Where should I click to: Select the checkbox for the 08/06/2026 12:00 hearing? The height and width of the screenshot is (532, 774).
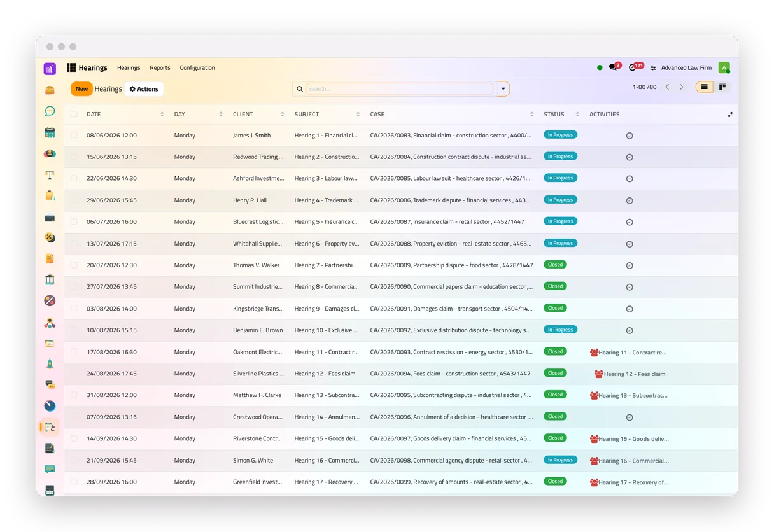(74, 135)
